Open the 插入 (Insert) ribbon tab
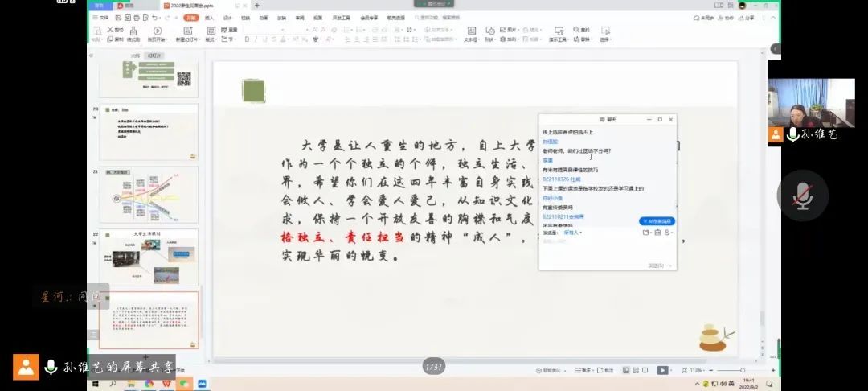The image size is (868, 391). (x=209, y=17)
